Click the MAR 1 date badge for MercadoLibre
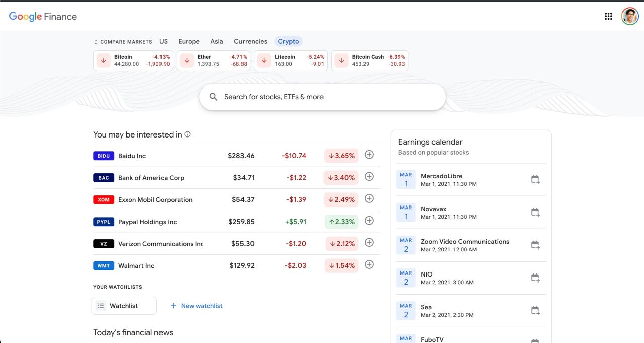This screenshot has height=343, width=644. [406, 179]
